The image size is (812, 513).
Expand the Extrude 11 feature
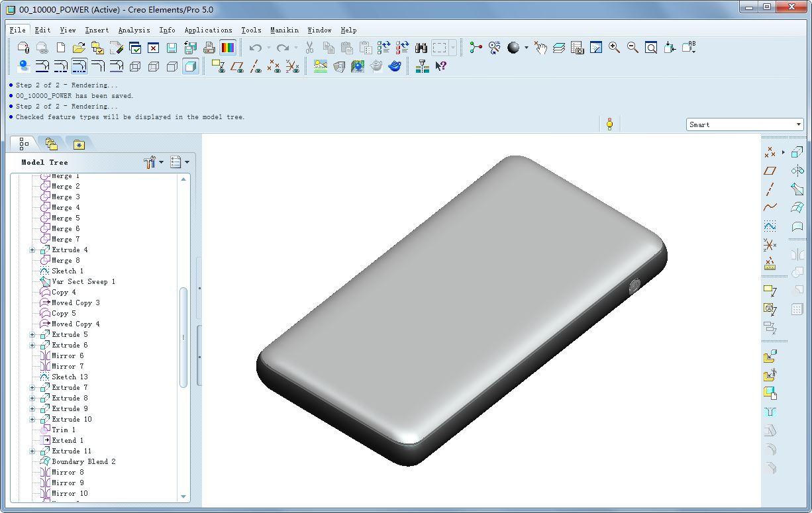point(32,451)
